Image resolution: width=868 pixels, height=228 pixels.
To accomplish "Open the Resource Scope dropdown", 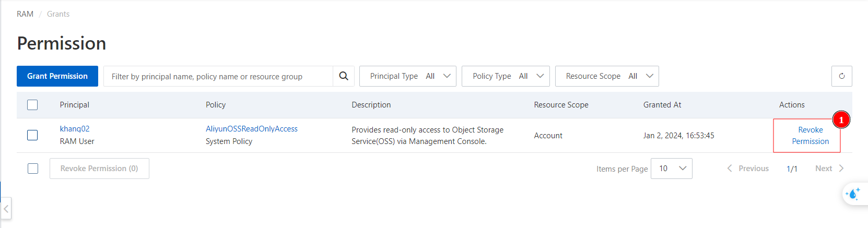I will pyautogui.click(x=606, y=76).
